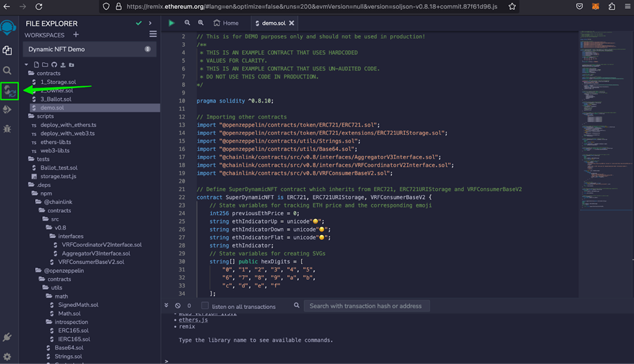Close the demo.sol tab
Image resolution: width=634 pixels, height=364 pixels.
[292, 23]
